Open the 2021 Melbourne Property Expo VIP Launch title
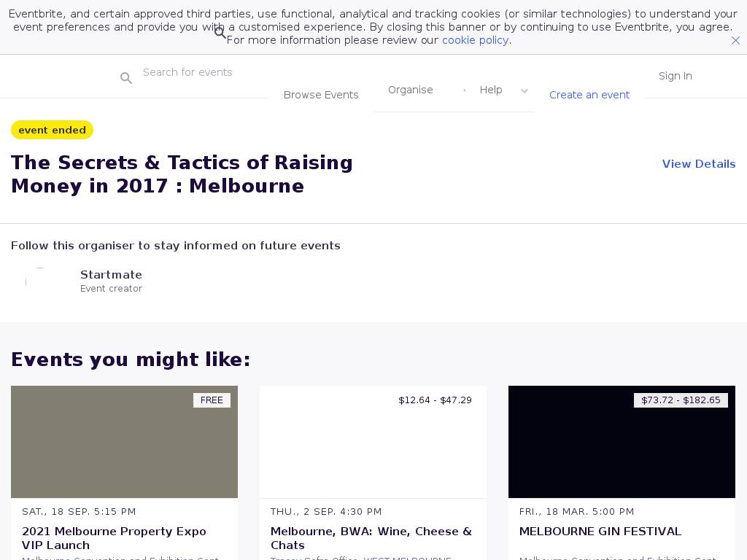 point(114,538)
